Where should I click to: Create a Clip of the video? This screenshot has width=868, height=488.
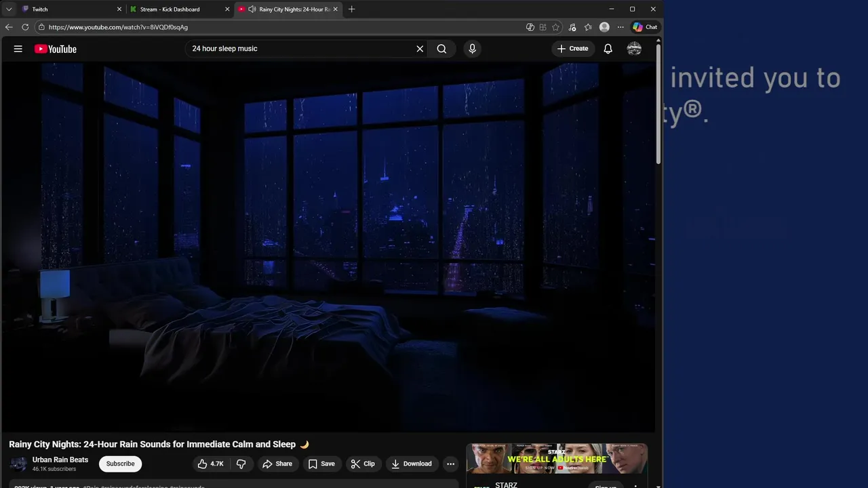[363, 464]
